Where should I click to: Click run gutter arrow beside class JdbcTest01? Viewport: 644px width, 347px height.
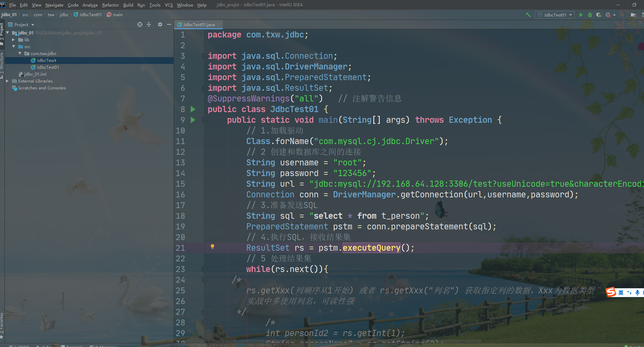pos(193,109)
